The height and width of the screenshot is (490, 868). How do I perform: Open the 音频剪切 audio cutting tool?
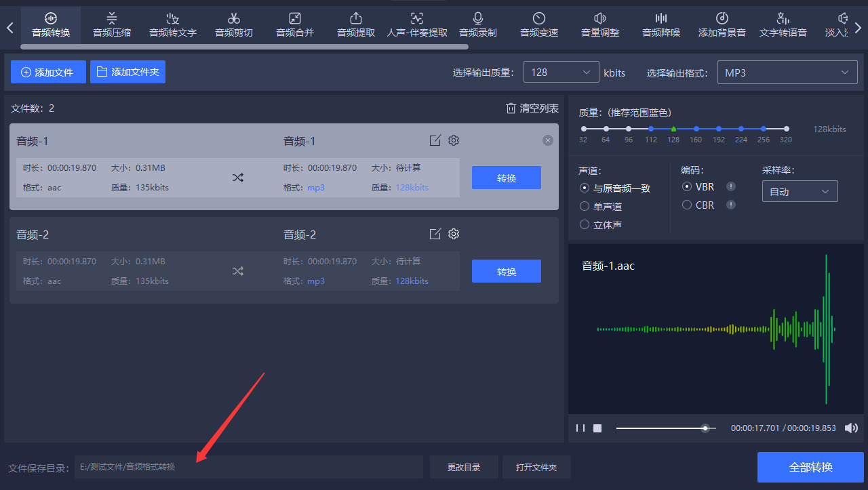coord(234,24)
